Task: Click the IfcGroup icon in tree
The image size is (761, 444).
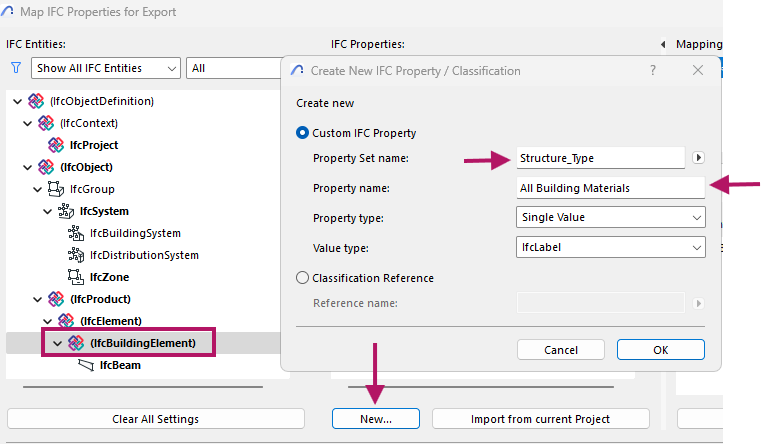Action: (56, 189)
